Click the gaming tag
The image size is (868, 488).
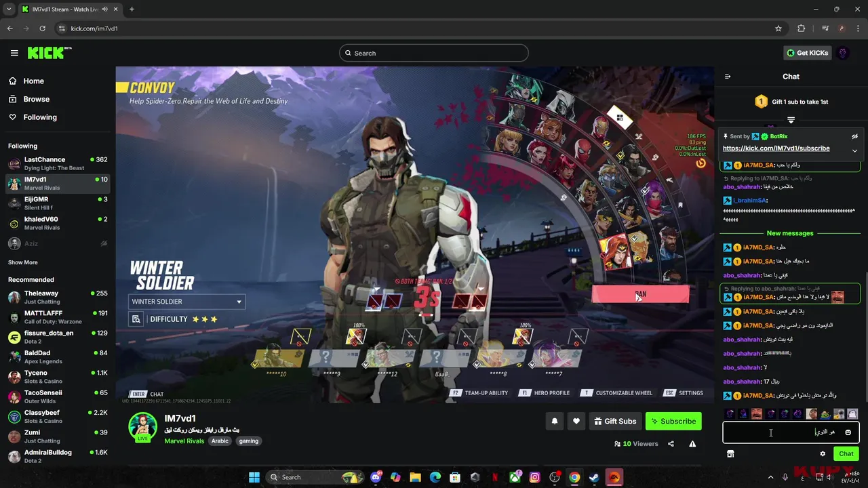click(x=249, y=441)
